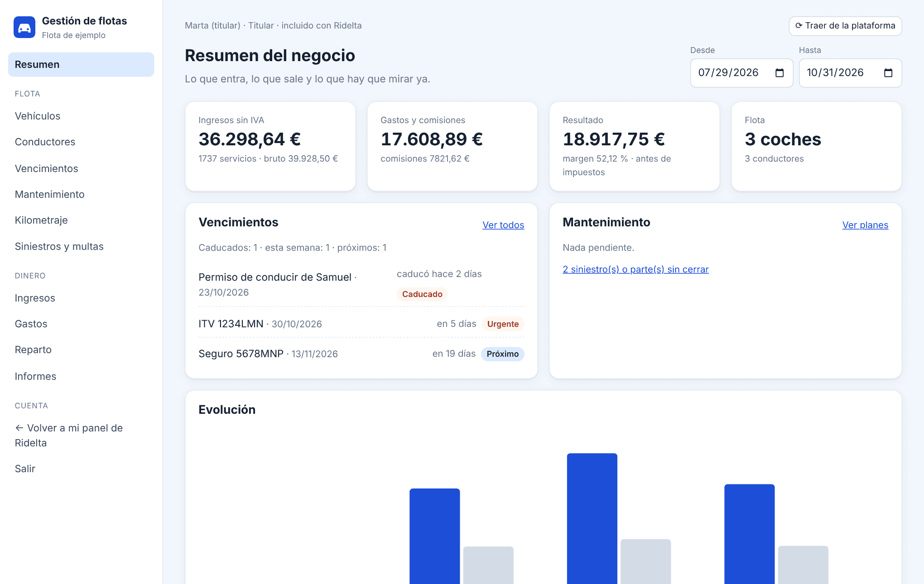Click the Próximo badge
The width and height of the screenshot is (924, 584).
[503, 354]
